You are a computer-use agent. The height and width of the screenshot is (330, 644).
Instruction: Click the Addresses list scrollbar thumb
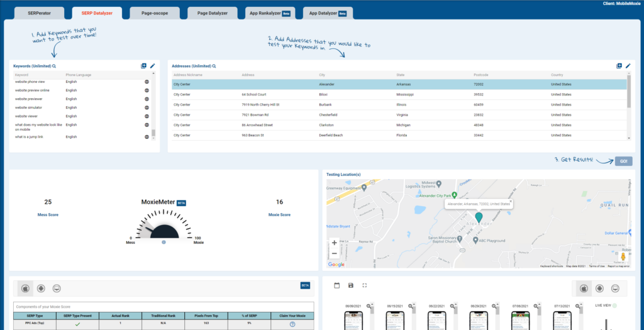(629, 92)
